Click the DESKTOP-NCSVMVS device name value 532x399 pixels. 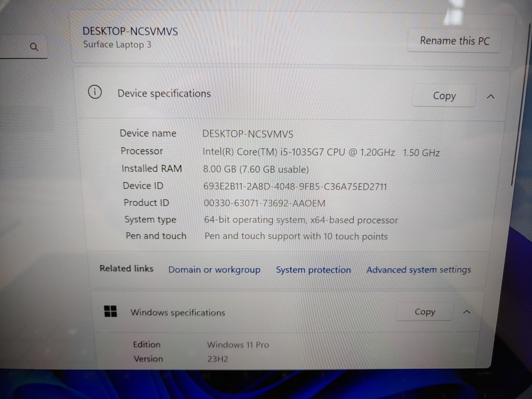(x=248, y=134)
